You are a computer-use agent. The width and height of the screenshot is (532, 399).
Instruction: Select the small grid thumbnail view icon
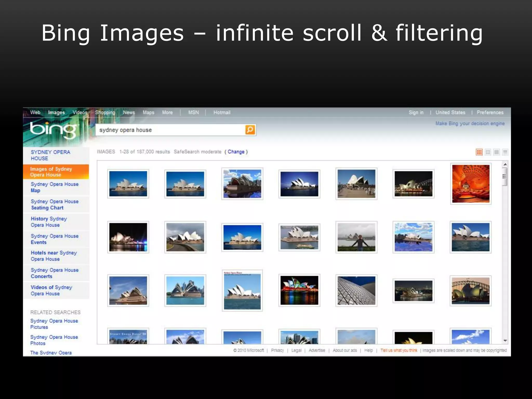[479, 152]
